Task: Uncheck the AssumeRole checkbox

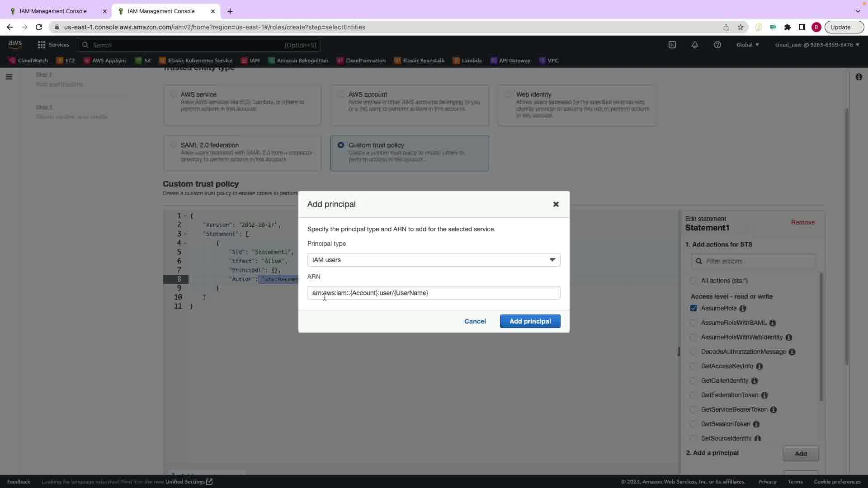Action: coord(693,308)
